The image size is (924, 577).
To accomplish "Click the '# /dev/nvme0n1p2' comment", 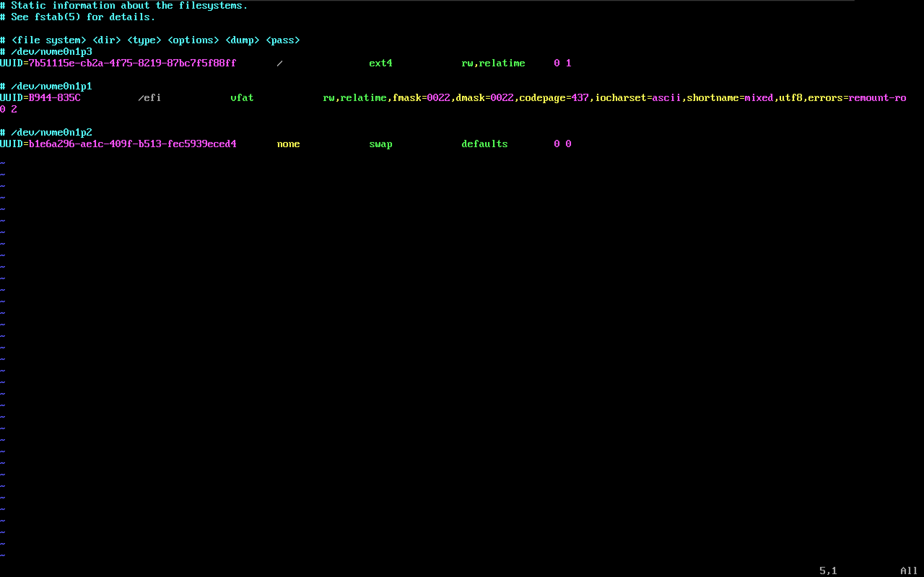I will tap(46, 132).
